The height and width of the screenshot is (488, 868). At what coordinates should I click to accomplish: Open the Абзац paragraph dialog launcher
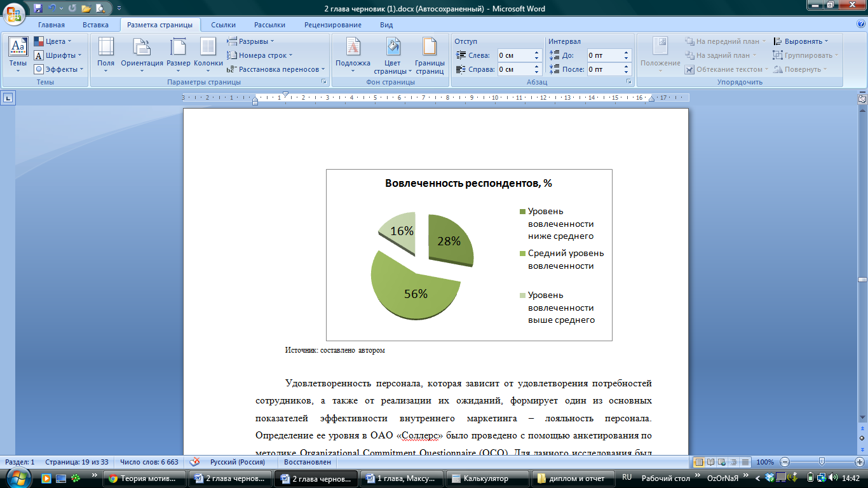click(629, 82)
